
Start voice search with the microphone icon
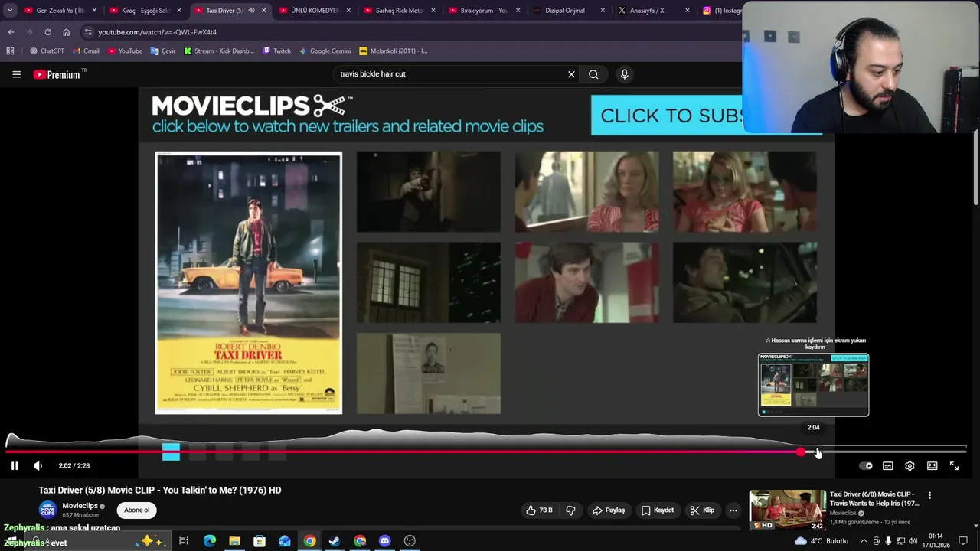pyautogui.click(x=624, y=74)
